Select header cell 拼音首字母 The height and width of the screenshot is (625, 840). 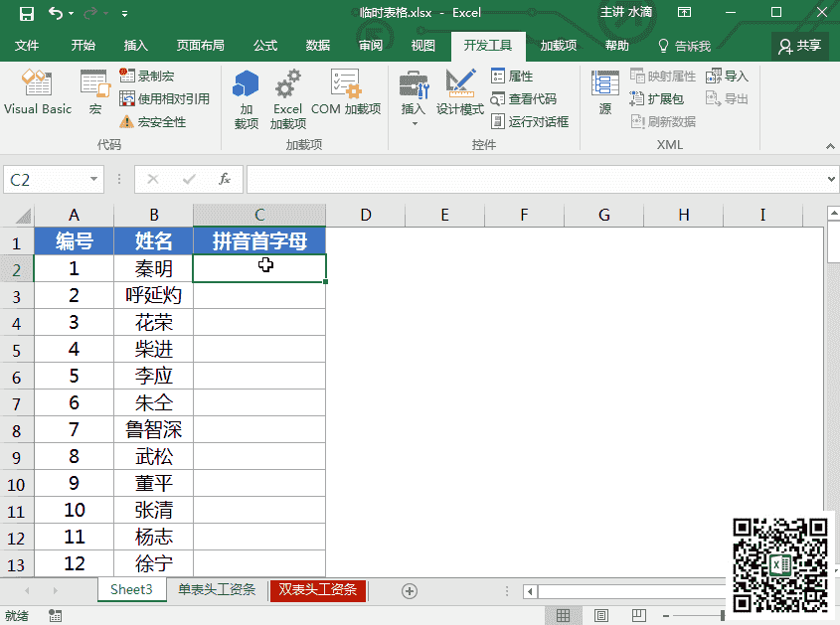[259, 241]
